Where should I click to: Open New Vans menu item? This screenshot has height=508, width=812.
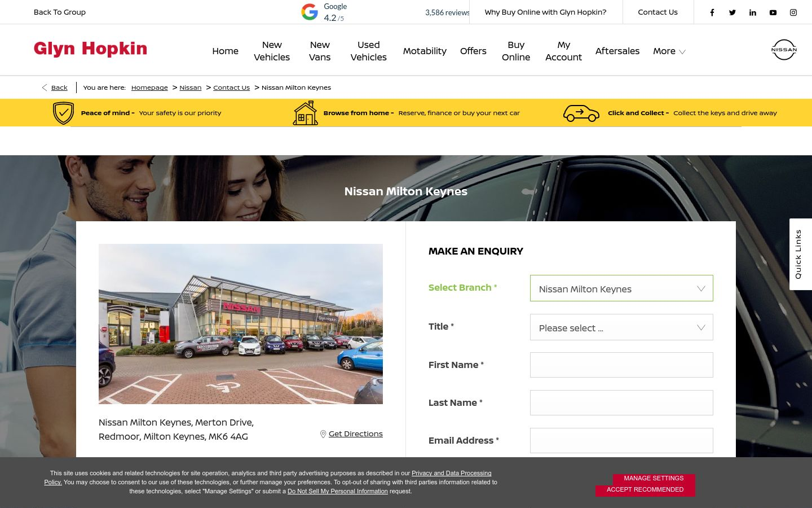320,51
